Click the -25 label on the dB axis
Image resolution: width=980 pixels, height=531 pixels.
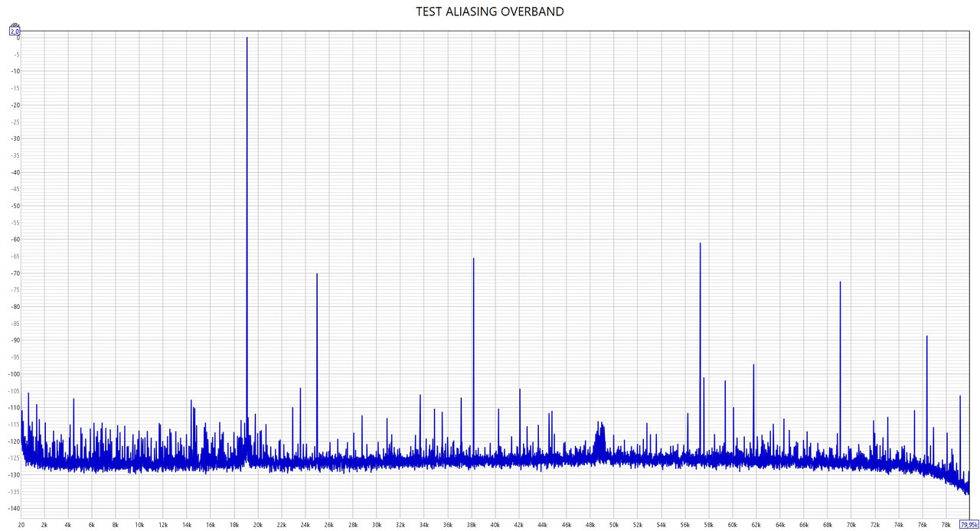point(15,122)
